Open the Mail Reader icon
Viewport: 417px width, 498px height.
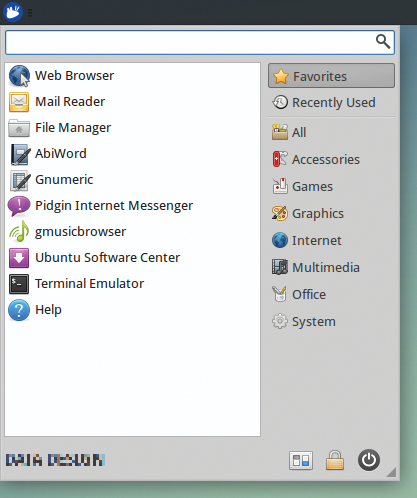click(x=19, y=102)
